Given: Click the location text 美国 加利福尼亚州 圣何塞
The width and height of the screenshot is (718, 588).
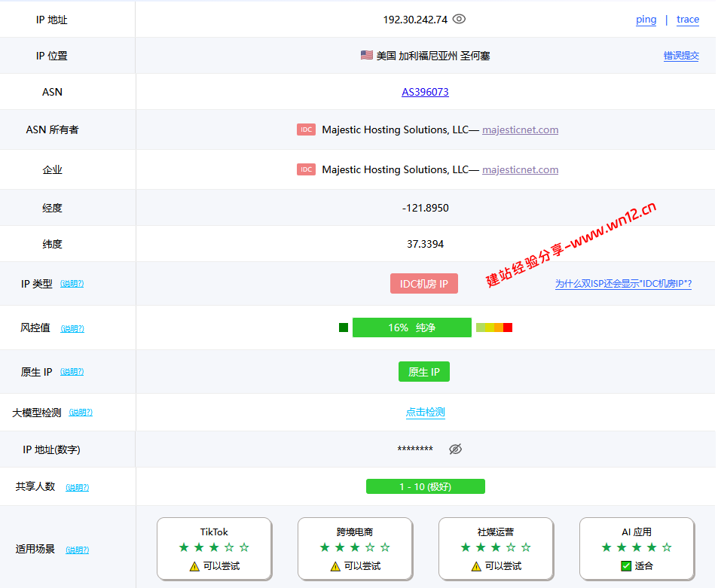Looking at the screenshot, I should click(433, 56).
